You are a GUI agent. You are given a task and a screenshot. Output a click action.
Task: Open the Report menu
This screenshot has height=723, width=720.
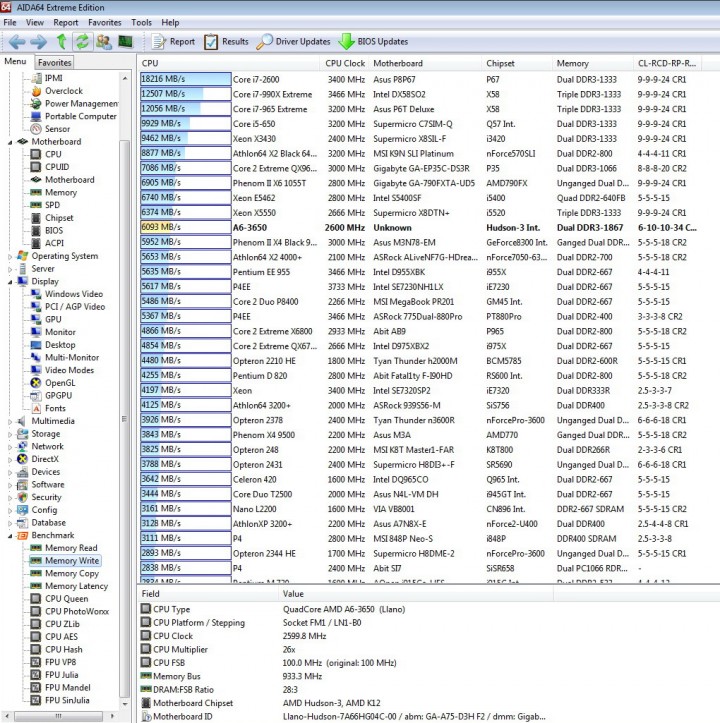65,23
